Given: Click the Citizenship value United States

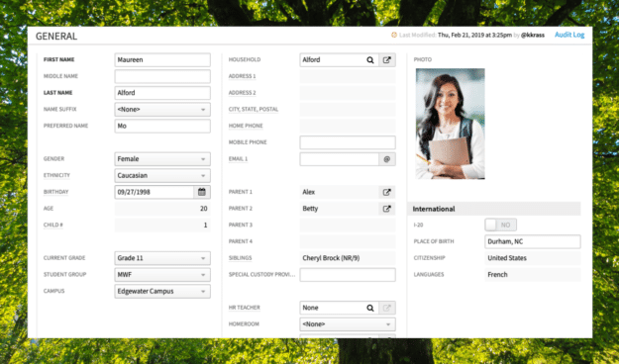Looking at the screenshot, I should (x=507, y=258).
